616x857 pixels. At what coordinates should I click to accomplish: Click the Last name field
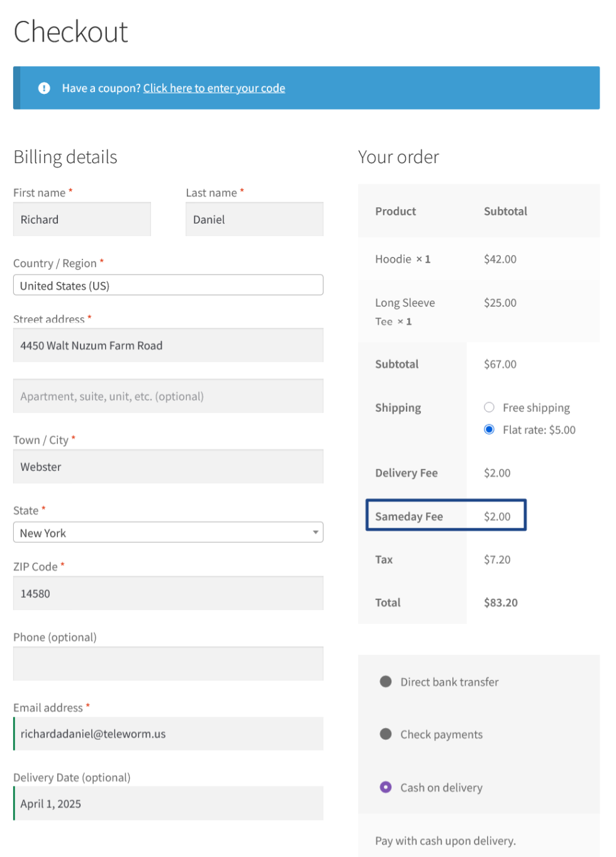pyautogui.click(x=254, y=220)
